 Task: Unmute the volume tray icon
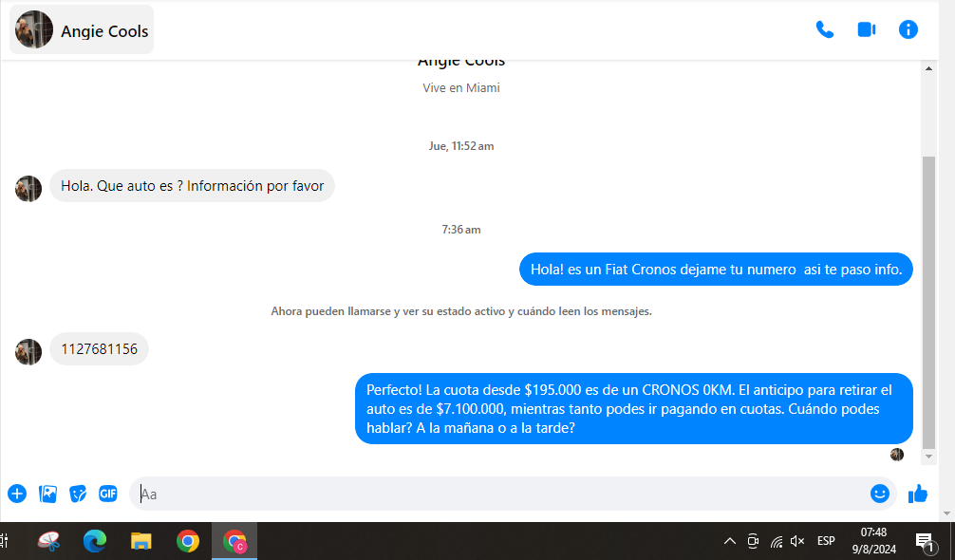[797, 540]
